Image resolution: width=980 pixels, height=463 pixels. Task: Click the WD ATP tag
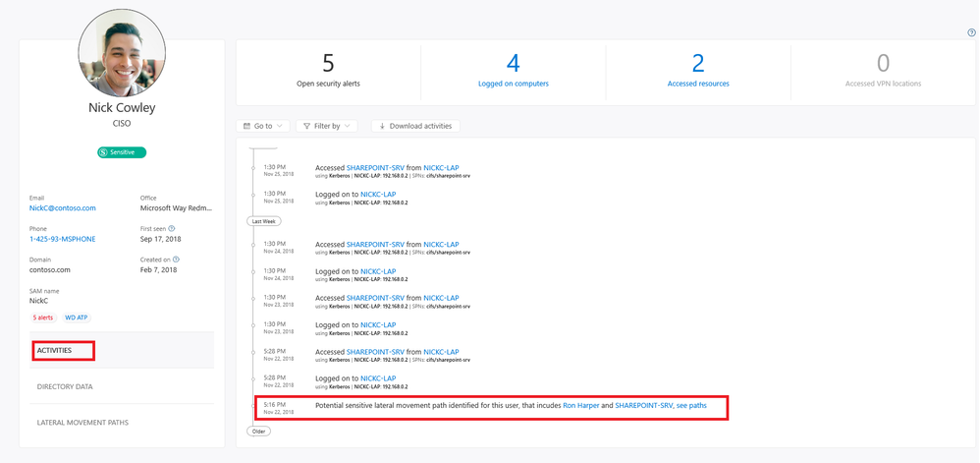pyautogui.click(x=78, y=318)
